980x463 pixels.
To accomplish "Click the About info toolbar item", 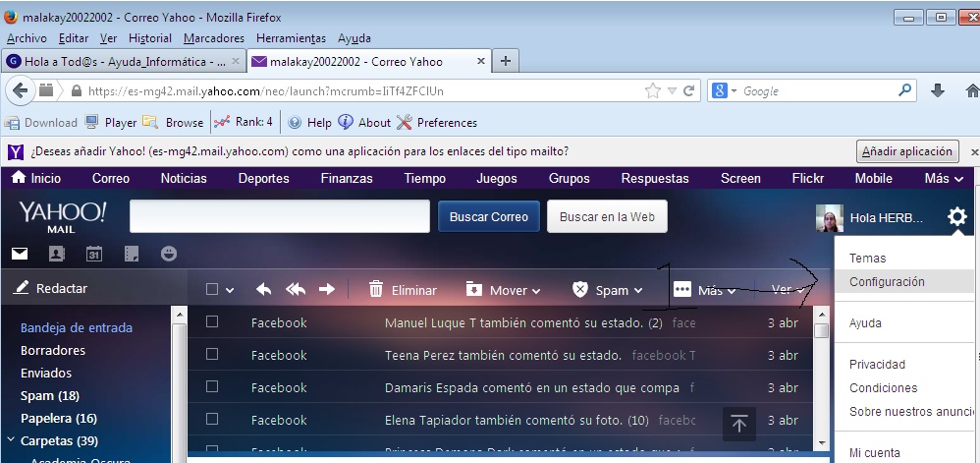I will [364, 123].
